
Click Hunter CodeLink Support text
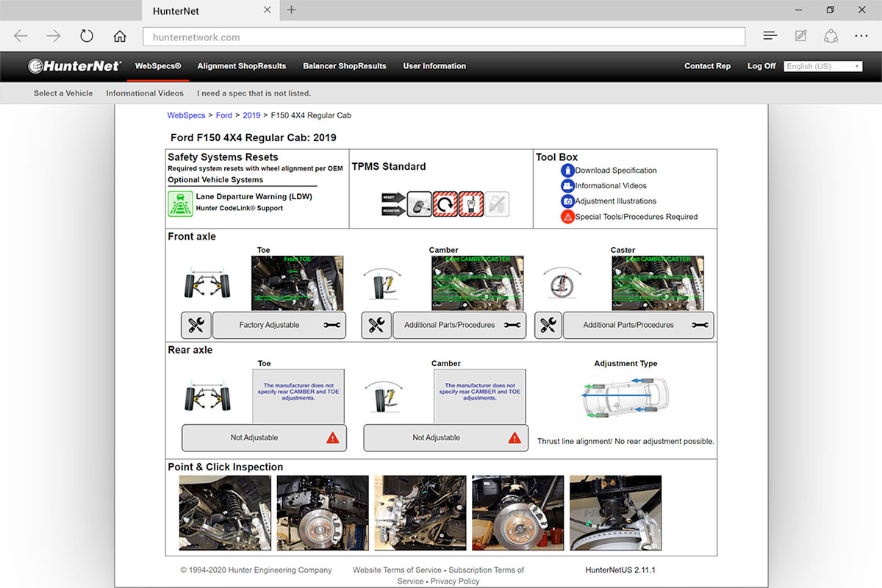point(240,208)
